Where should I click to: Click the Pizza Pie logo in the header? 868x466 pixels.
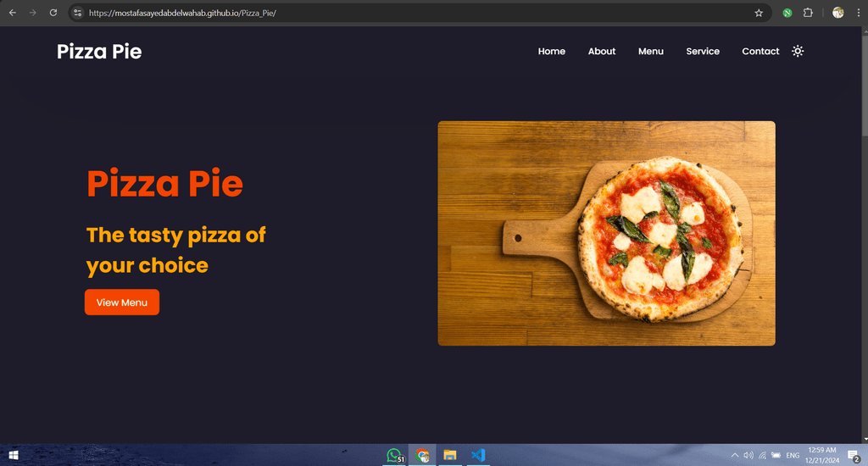tap(99, 52)
